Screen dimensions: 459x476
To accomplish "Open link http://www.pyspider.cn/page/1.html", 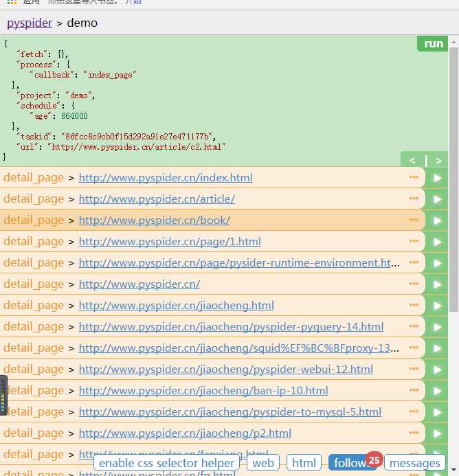I will tap(170, 242).
